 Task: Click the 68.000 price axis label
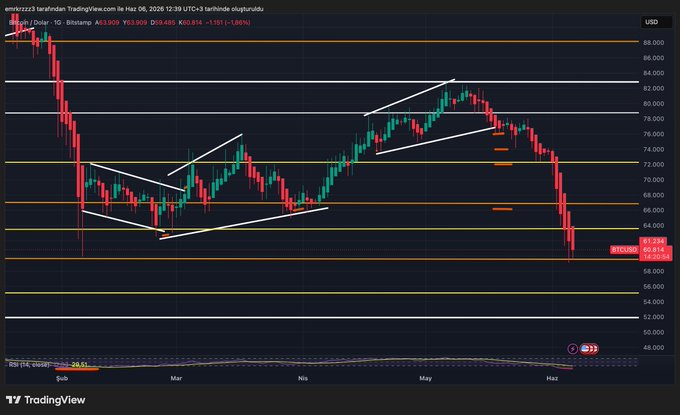(654, 195)
